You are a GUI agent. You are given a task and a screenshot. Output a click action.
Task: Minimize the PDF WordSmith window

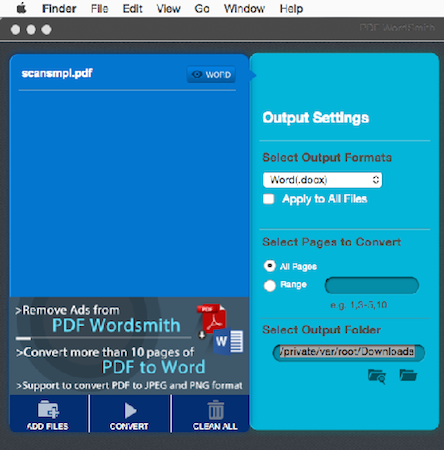(31, 30)
